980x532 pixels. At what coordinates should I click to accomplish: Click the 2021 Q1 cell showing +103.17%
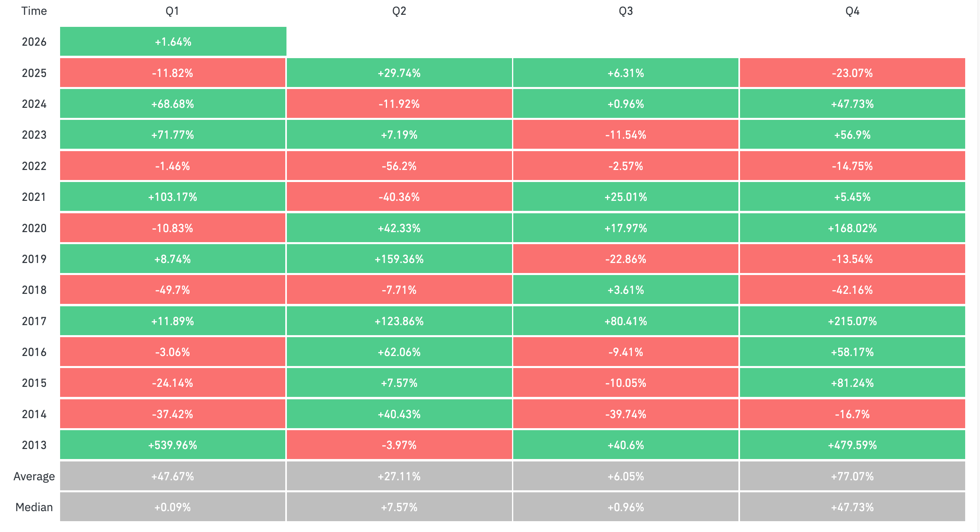tap(173, 197)
